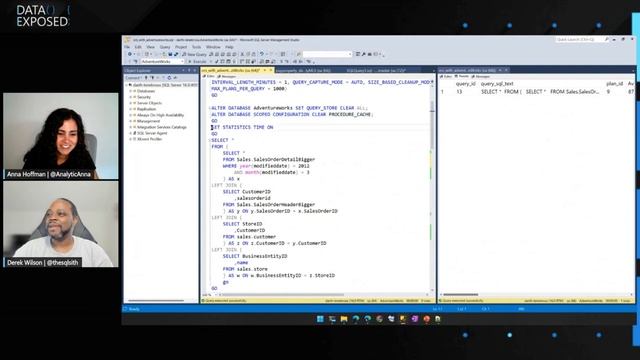Switch to the second query editor tab

[x=303, y=70]
